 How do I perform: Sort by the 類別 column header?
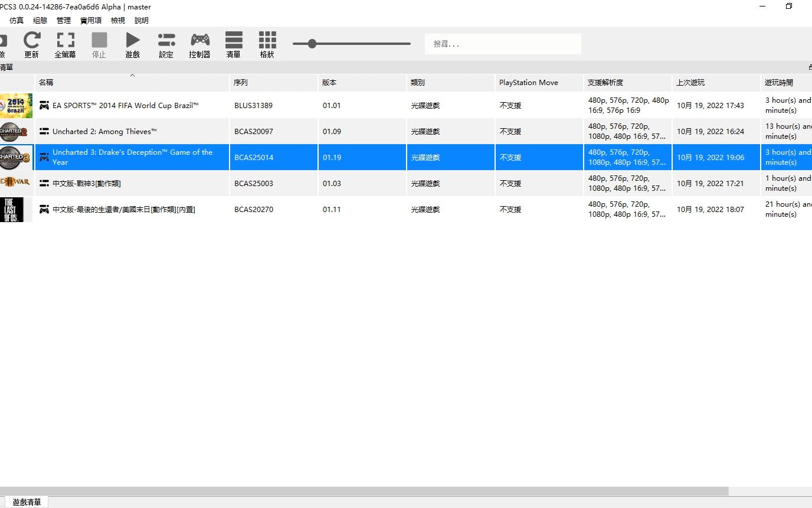[451, 83]
